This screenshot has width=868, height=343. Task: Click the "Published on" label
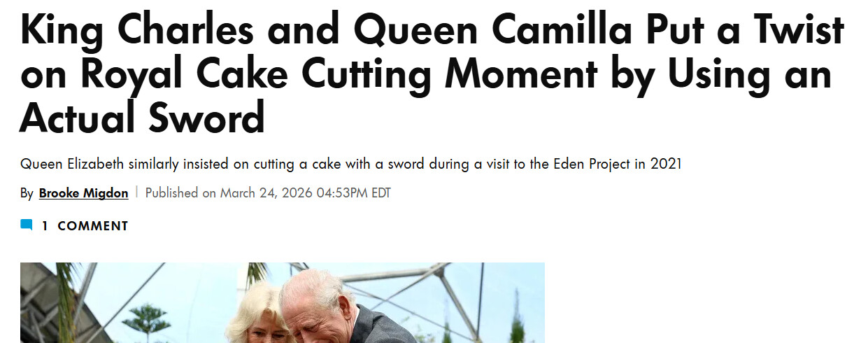(x=180, y=193)
